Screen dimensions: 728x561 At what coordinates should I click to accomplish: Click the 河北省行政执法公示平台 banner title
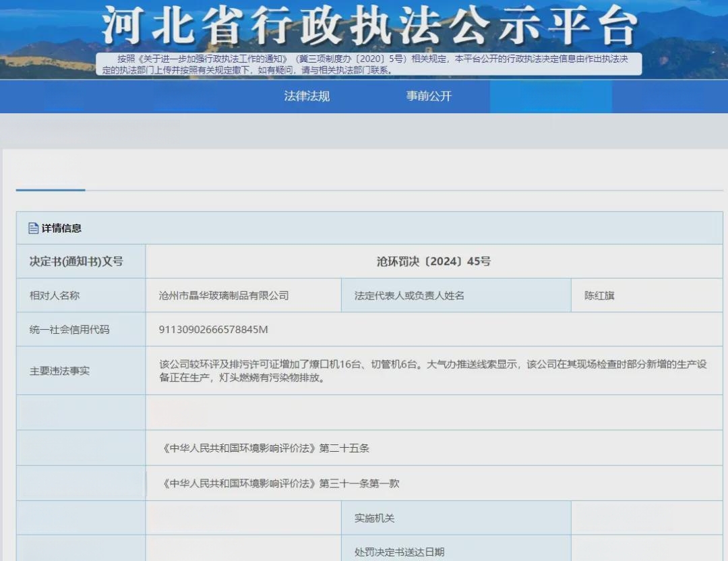coord(369,26)
